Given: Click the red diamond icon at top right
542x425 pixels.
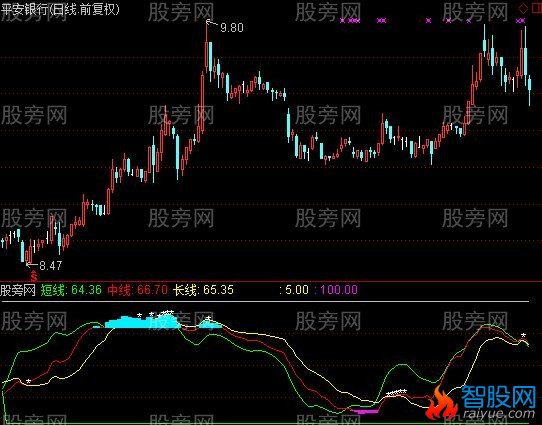Looking at the screenshot, I should (524, 9).
